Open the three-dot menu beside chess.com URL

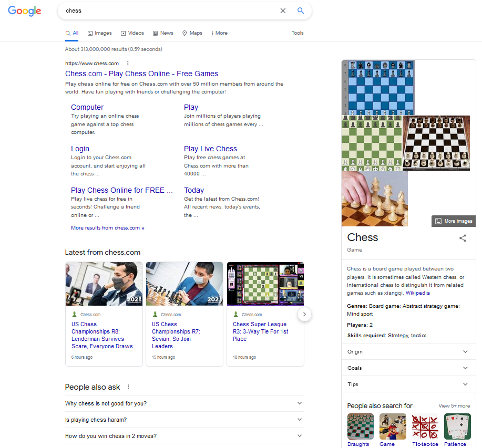[127, 62]
